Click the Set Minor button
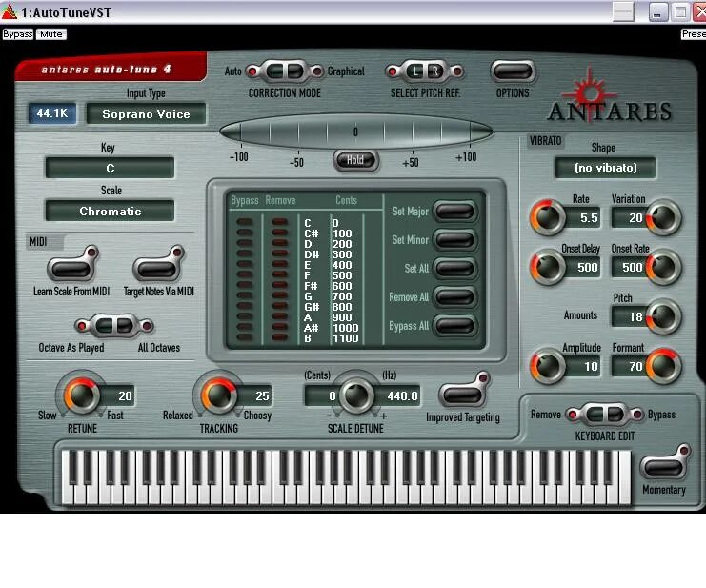The width and height of the screenshot is (706, 588). coord(454,239)
